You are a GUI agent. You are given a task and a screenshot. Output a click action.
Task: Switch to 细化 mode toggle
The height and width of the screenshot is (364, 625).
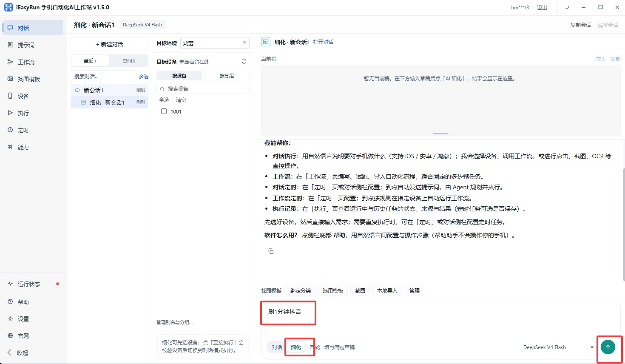pyautogui.click(x=296, y=347)
